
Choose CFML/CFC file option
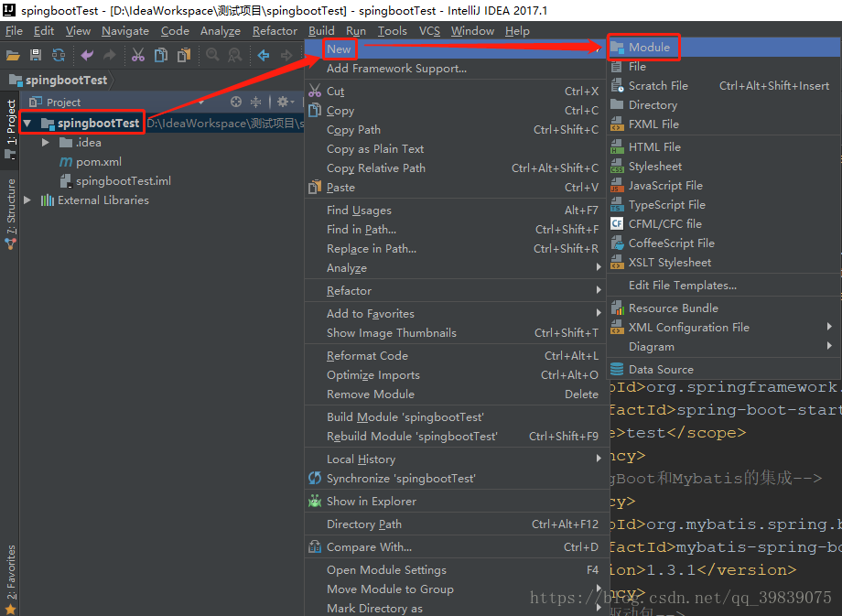point(723,224)
